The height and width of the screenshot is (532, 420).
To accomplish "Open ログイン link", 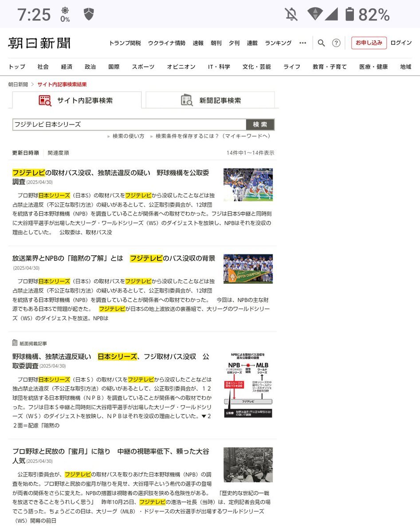I will point(401,43).
